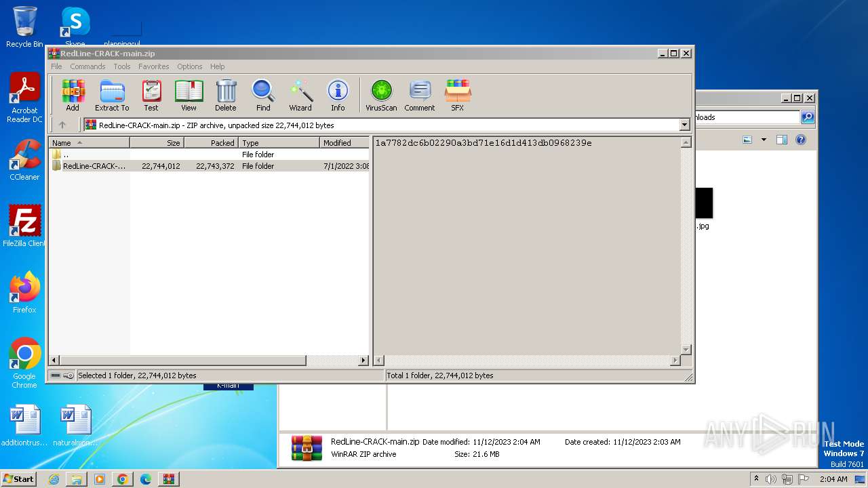Click the WinRAR taskbar button

tap(168, 479)
